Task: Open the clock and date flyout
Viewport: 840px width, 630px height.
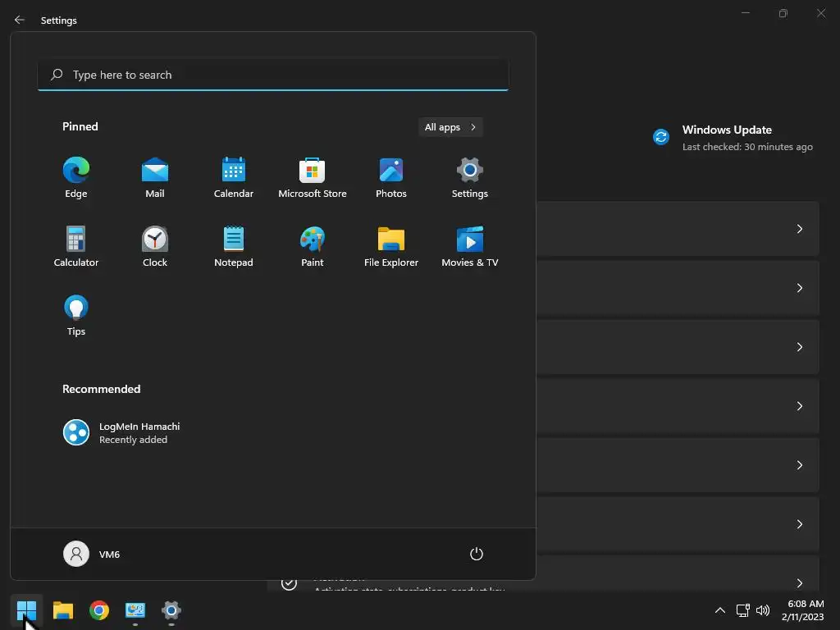Action: (x=802, y=610)
